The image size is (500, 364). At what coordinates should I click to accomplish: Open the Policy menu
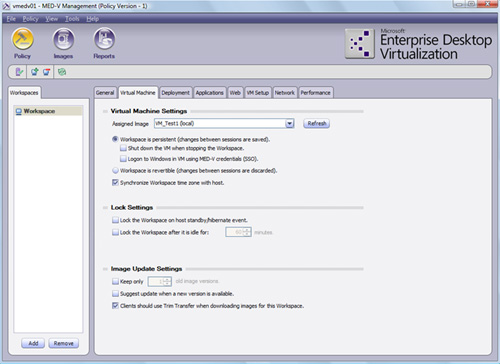(30, 19)
